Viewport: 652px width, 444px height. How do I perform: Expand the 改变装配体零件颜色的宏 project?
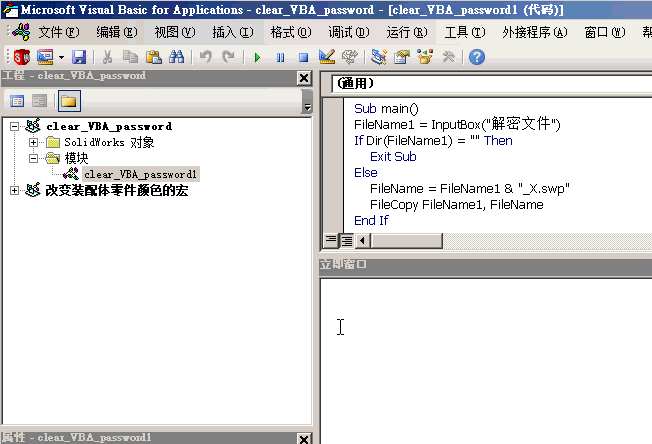pos(15,190)
